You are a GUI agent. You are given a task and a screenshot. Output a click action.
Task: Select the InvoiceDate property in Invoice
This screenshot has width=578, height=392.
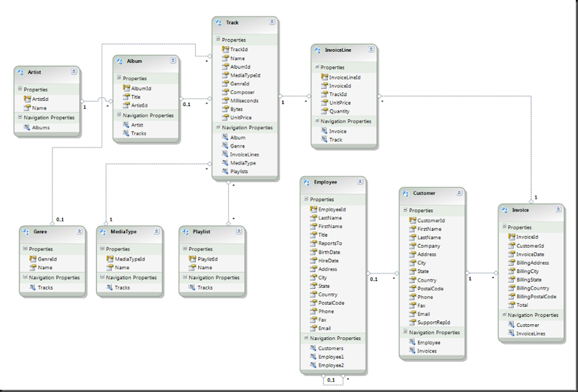pyautogui.click(x=531, y=254)
